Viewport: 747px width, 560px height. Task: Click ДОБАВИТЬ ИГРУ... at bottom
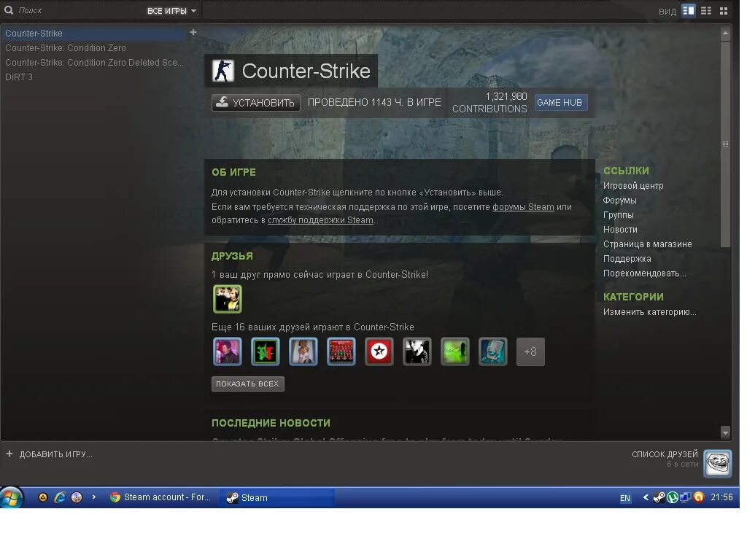(55, 454)
